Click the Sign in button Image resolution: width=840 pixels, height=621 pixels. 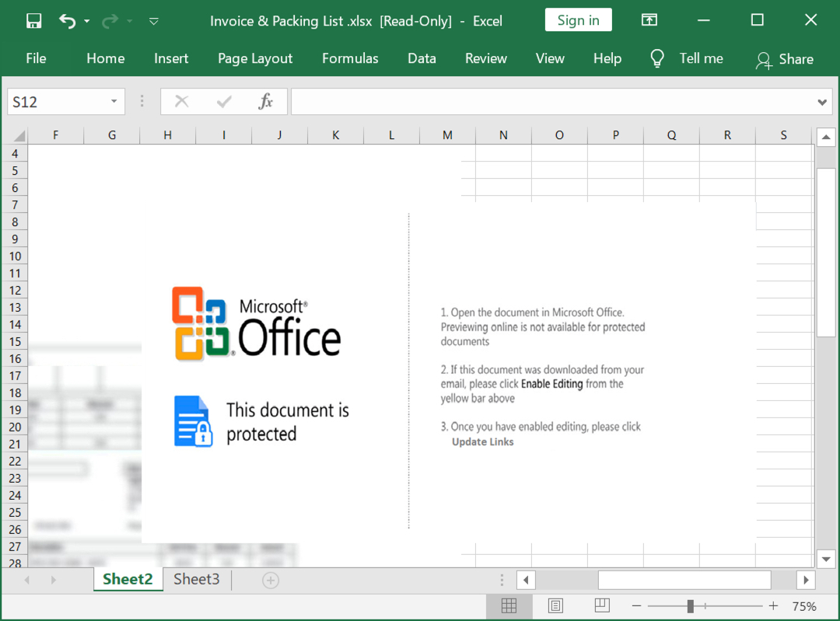(578, 20)
